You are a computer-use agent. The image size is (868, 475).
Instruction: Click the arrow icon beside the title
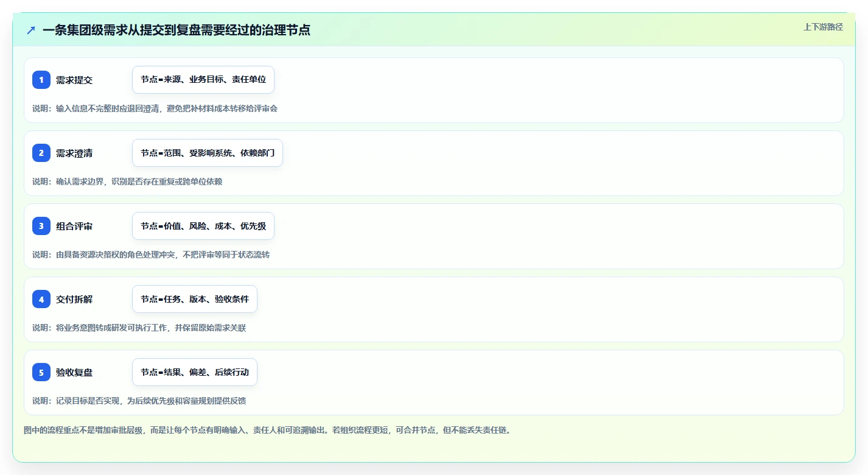[x=31, y=30]
